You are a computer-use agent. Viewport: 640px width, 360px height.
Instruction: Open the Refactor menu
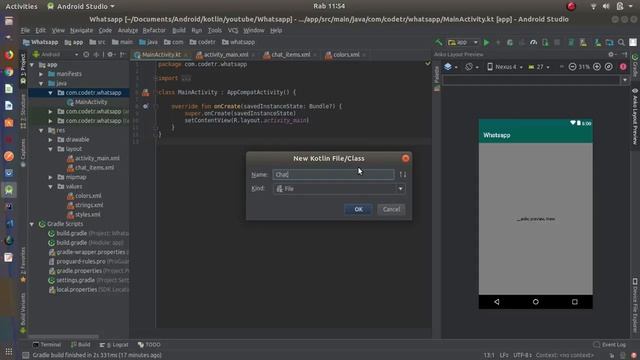[x=154, y=31]
